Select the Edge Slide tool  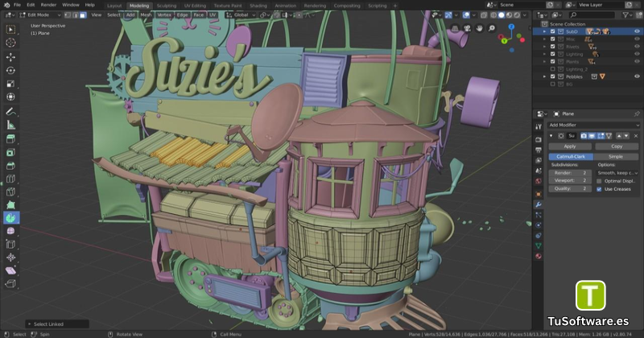click(x=10, y=245)
